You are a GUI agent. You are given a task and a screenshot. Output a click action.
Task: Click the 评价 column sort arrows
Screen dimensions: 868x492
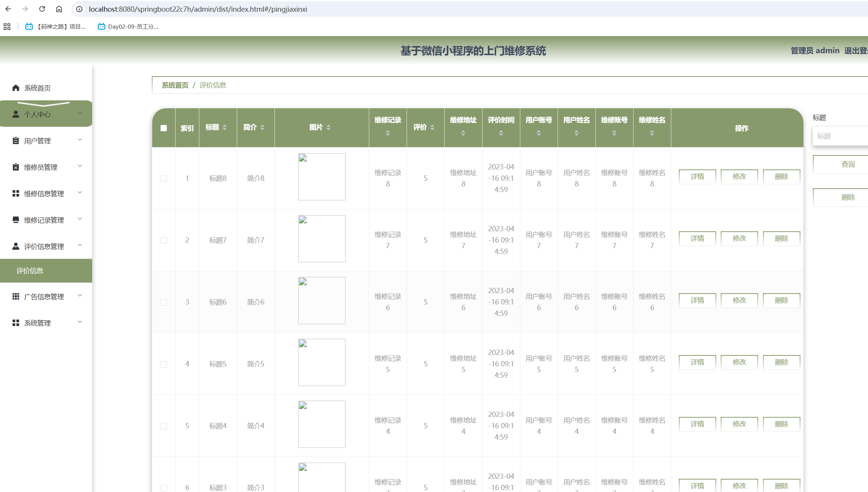click(x=432, y=128)
